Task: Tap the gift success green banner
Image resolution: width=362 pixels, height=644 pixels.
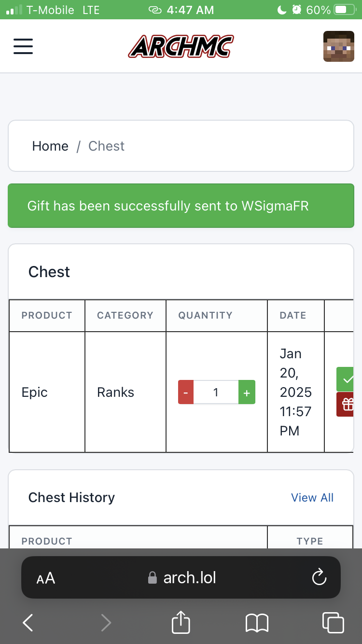Action: 181,206
